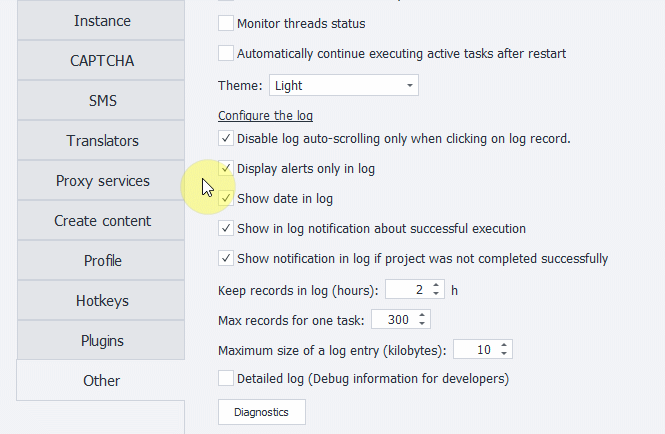Toggle Disable log auto-scrolling option

(226, 138)
